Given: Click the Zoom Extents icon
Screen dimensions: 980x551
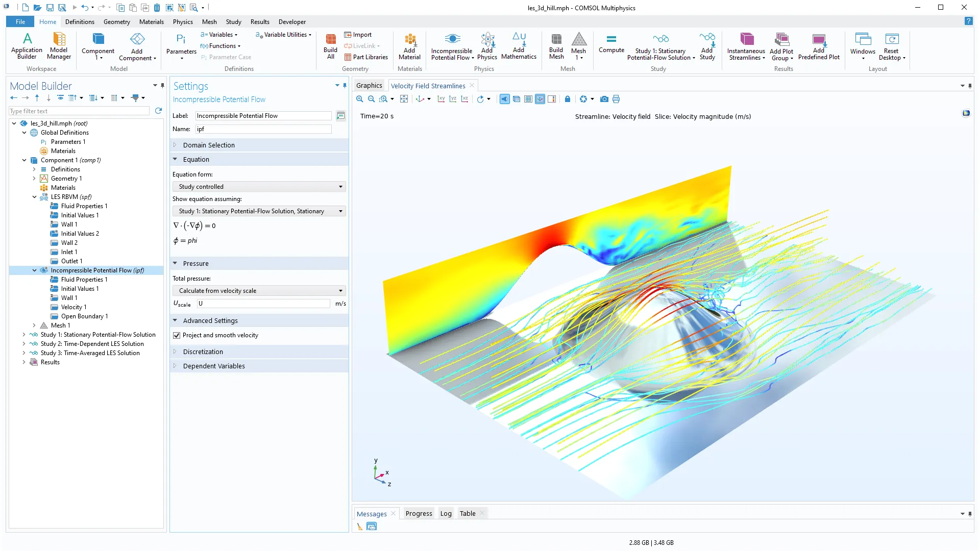Looking at the screenshot, I should click(404, 99).
